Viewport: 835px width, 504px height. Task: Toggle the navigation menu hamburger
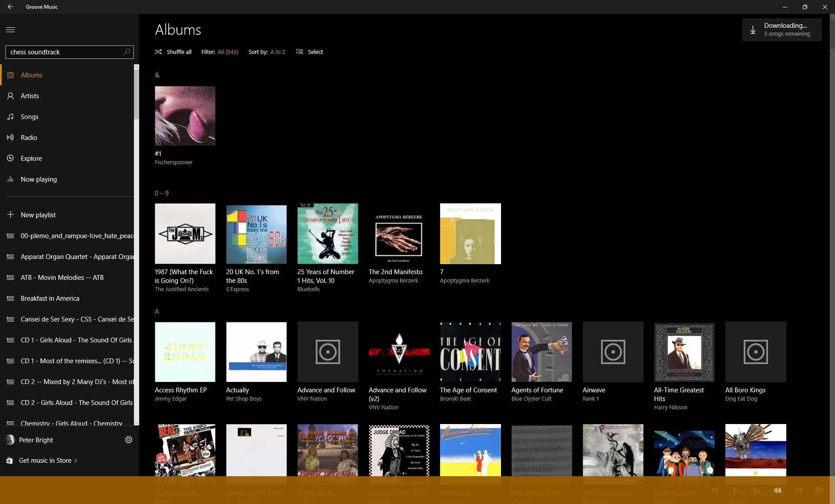11,29
